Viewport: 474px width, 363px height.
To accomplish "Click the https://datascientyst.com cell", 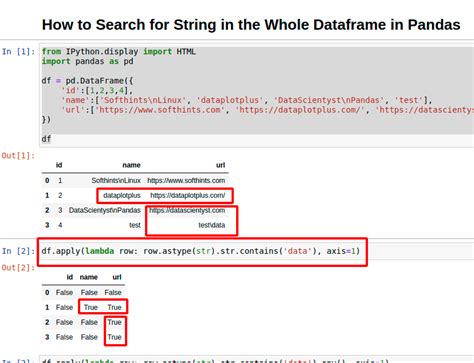I will (x=187, y=210).
